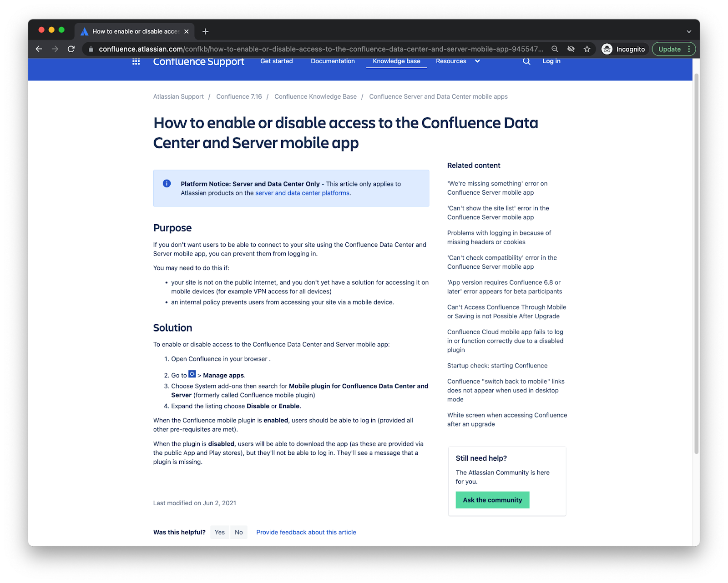Click the browser forward arrow
The height and width of the screenshot is (583, 728).
pos(55,49)
